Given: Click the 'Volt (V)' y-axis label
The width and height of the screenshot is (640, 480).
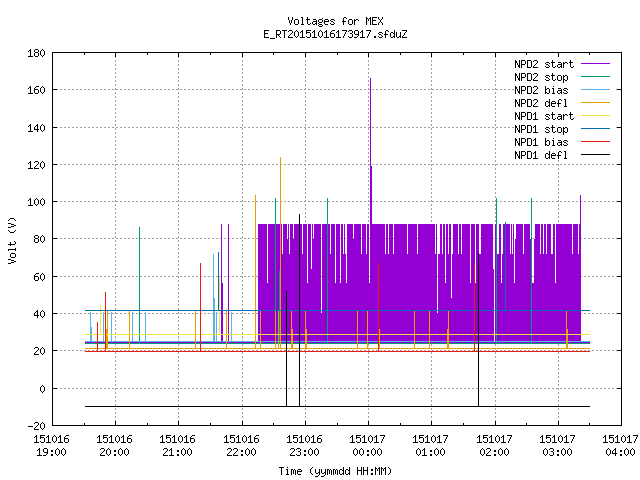Looking at the screenshot, I should [12, 240].
